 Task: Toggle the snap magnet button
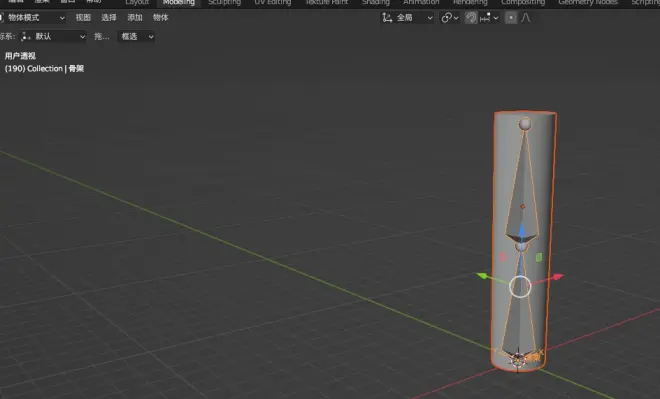coord(471,18)
